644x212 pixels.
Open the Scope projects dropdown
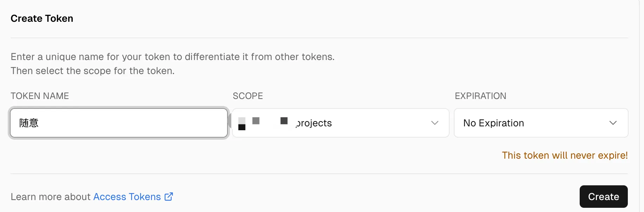pyautogui.click(x=341, y=123)
